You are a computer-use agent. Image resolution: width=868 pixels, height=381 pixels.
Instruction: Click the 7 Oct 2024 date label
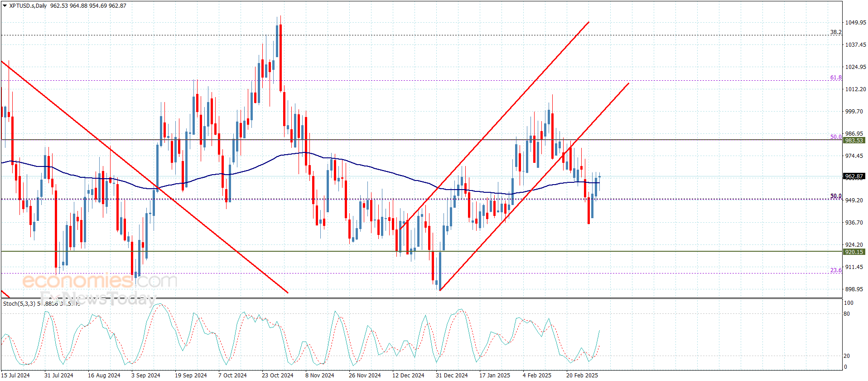coord(232,375)
